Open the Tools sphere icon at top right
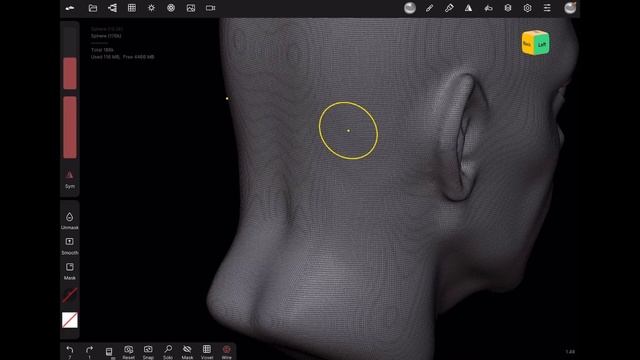Image resolution: width=640 pixels, height=360 pixels. click(x=570, y=8)
